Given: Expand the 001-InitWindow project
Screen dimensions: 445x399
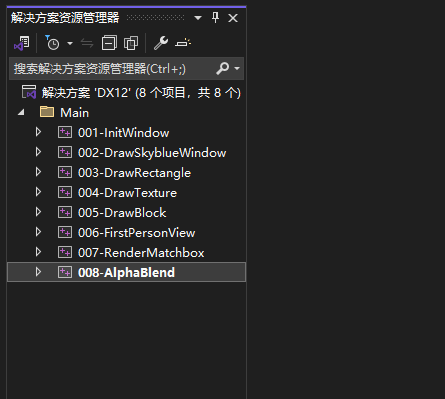Looking at the screenshot, I should (38, 132).
